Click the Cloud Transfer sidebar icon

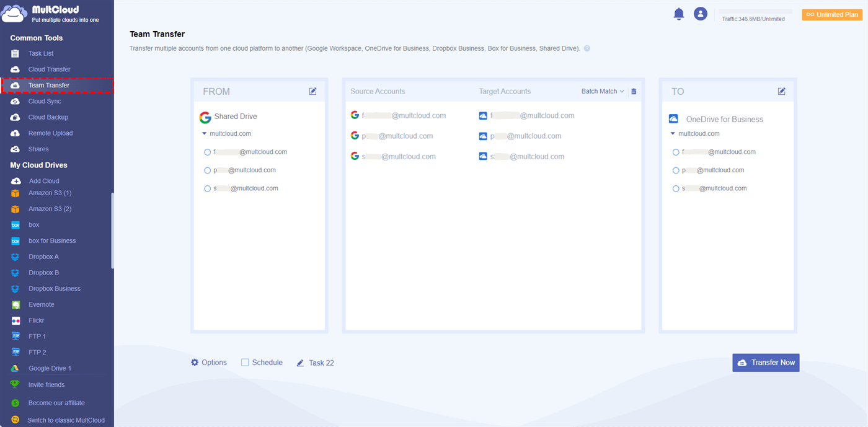[x=15, y=69]
